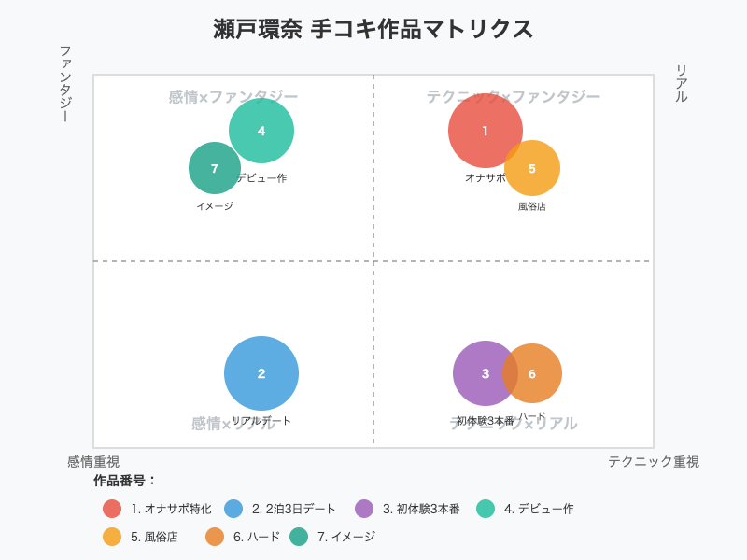
Task: Click the teal legend swatch for デビュー作
Action: pos(486,509)
